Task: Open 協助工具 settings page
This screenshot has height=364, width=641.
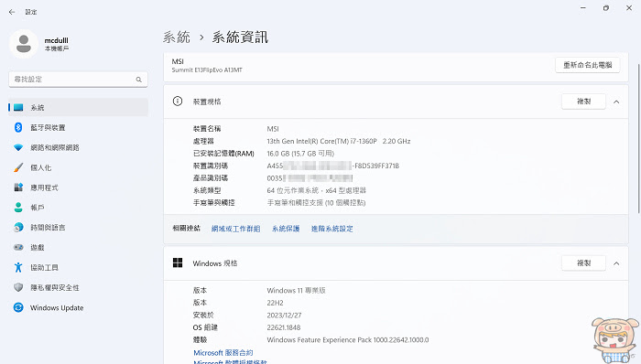Action: point(78,267)
